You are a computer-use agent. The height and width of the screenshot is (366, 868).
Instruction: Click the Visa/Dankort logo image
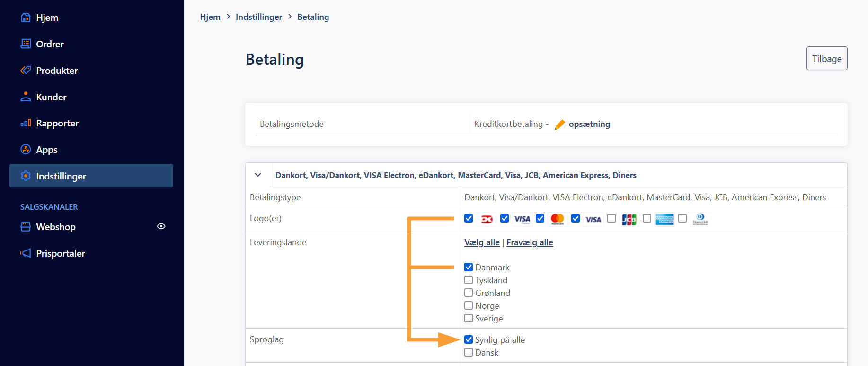point(522,219)
